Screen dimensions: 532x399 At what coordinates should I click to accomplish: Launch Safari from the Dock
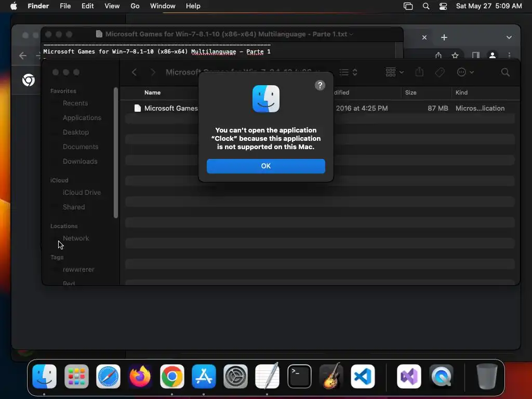tap(108, 376)
